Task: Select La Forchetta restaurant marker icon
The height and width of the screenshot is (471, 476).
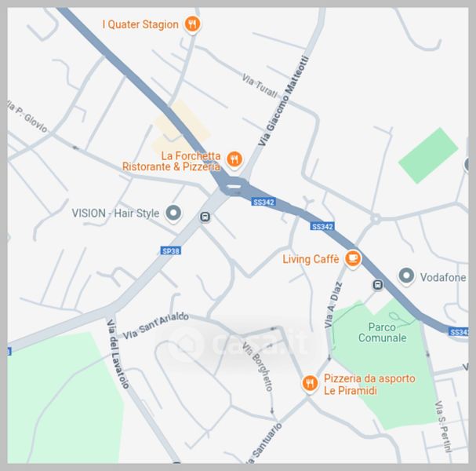Action: tap(234, 159)
